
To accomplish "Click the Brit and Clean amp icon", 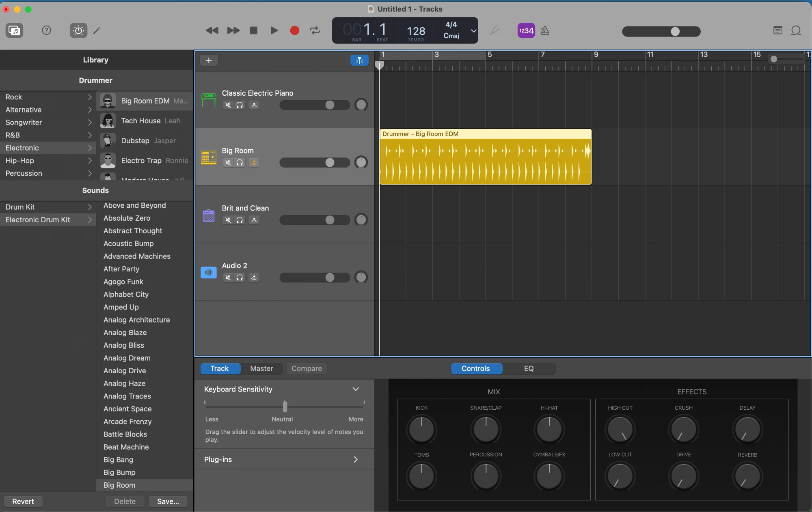I will 209,215.
